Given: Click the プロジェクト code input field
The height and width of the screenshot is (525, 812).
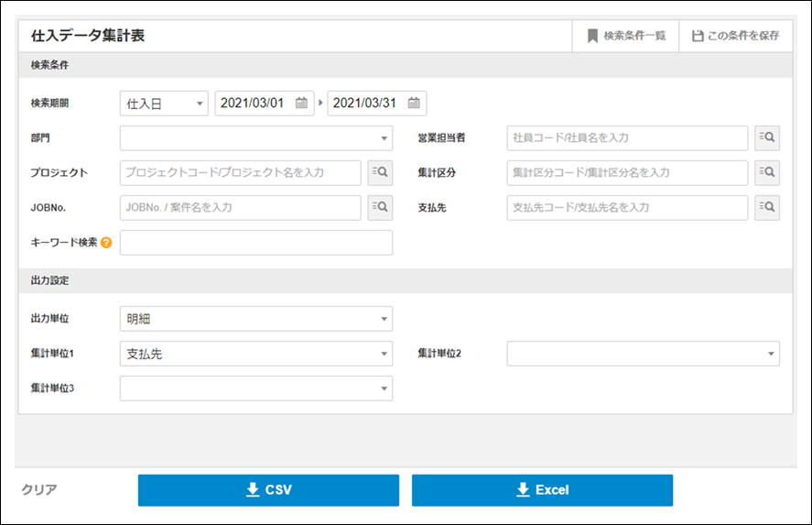Looking at the screenshot, I should click(240, 172).
